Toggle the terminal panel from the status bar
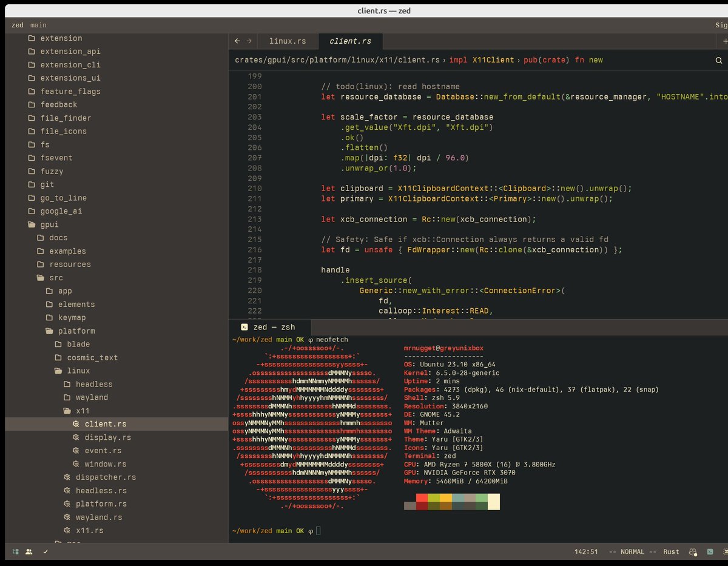Viewport: 728px width, 566px height. click(710, 552)
